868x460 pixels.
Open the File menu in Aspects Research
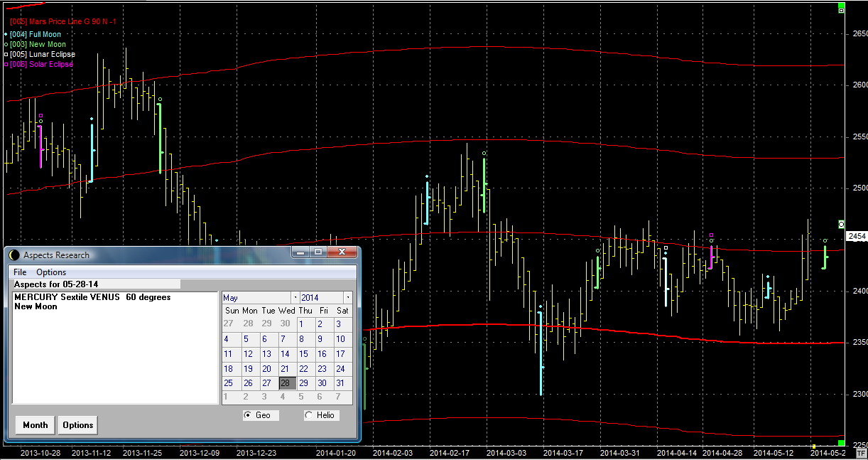[x=20, y=272]
